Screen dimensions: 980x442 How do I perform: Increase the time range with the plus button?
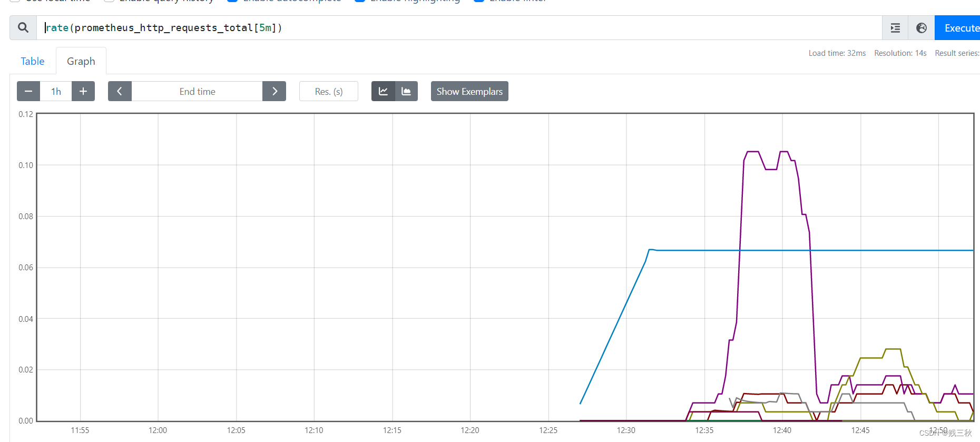point(83,91)
